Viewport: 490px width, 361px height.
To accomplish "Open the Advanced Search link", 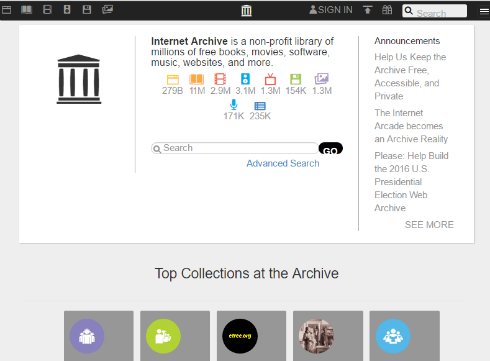I will point(283,163).
